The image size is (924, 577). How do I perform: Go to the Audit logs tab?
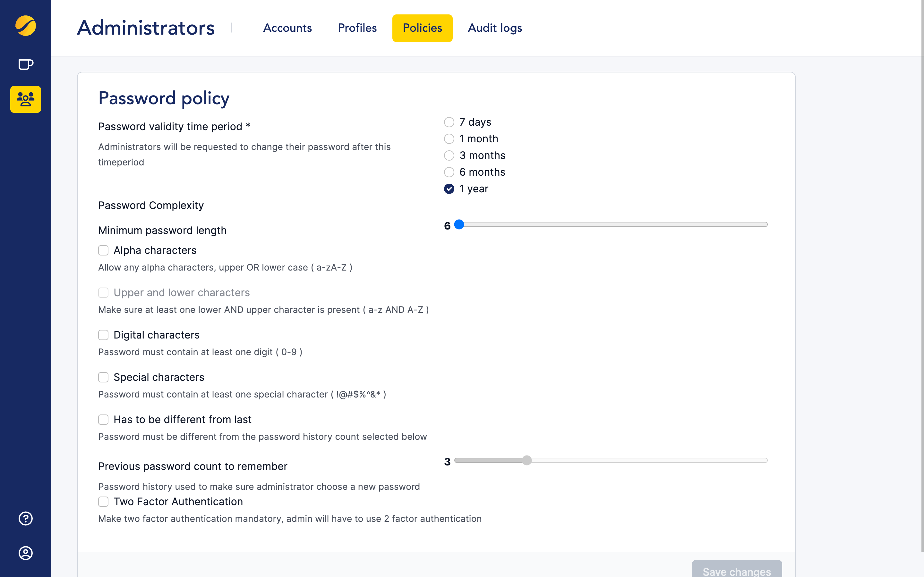[495, 28]
